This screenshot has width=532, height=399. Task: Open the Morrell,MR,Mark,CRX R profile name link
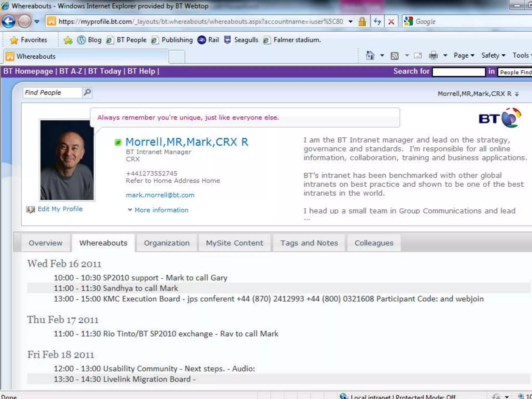187,142
